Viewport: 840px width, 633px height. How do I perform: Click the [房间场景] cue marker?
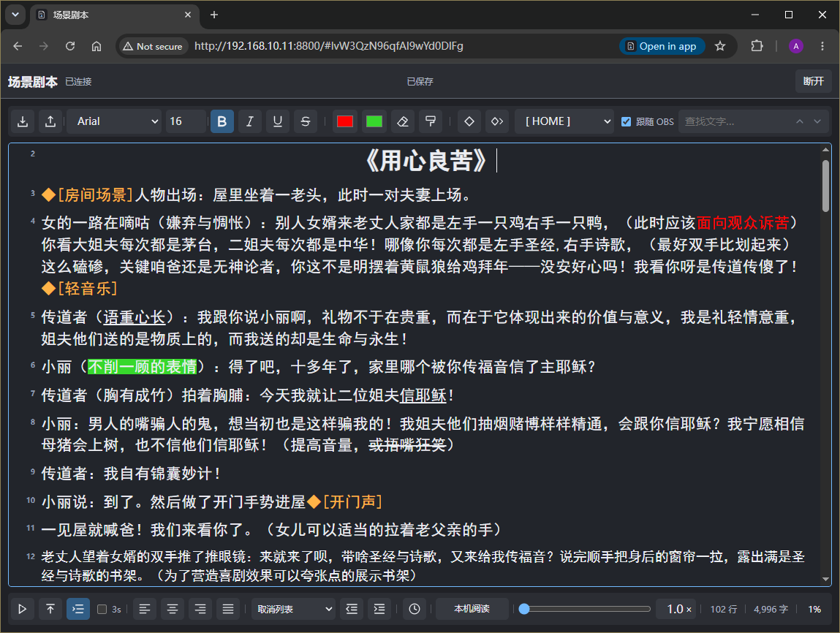click(x=87, y=195)
